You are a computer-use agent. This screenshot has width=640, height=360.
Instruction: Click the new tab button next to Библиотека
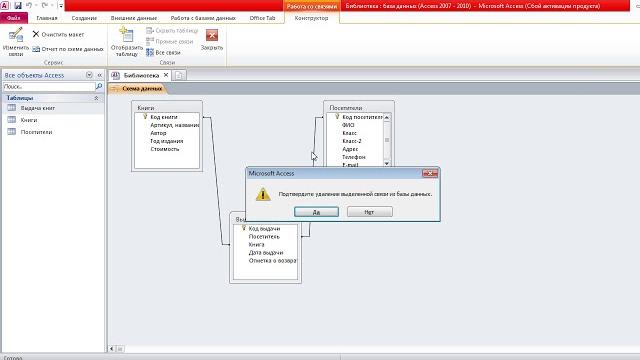[x=179, y=75]
